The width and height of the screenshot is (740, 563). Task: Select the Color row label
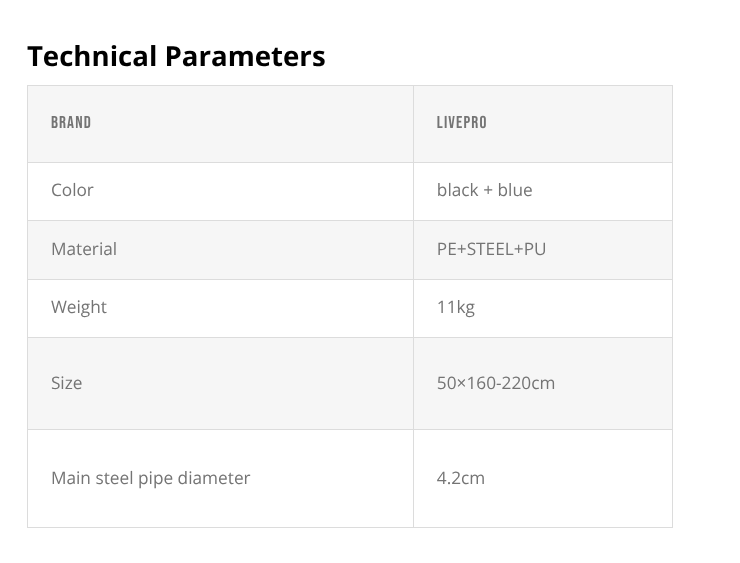pyautogui.click(x=72, y=190)
